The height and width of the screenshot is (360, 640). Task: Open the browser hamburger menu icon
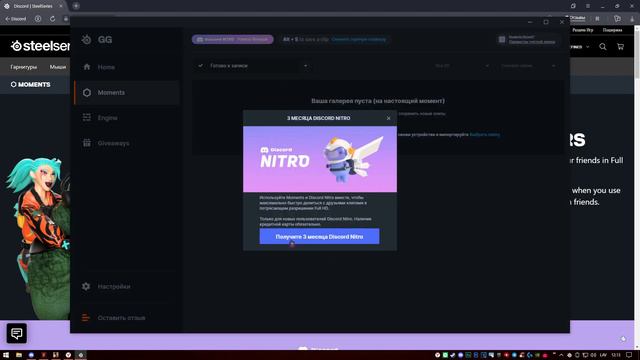point(588,6)
